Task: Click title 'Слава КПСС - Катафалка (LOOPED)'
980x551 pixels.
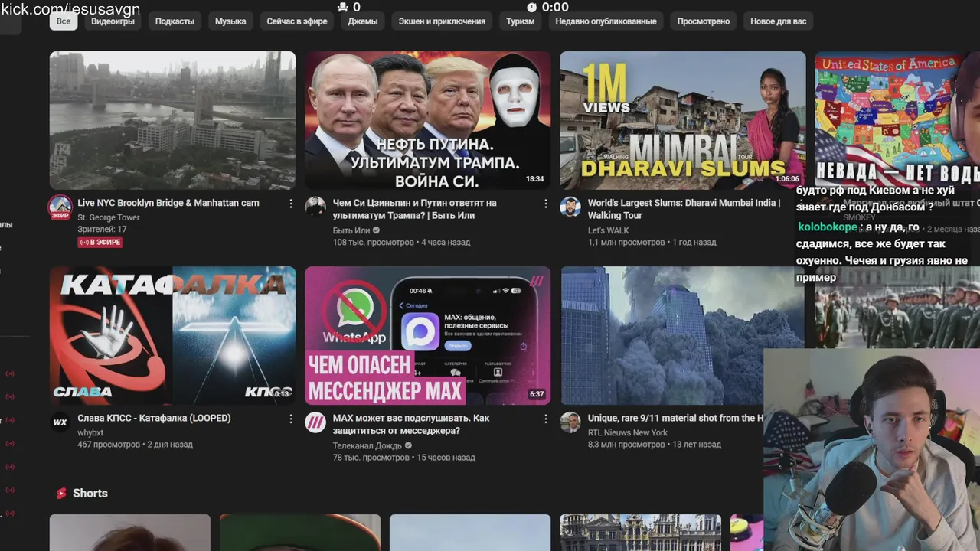Action: [x=154, y=418]
